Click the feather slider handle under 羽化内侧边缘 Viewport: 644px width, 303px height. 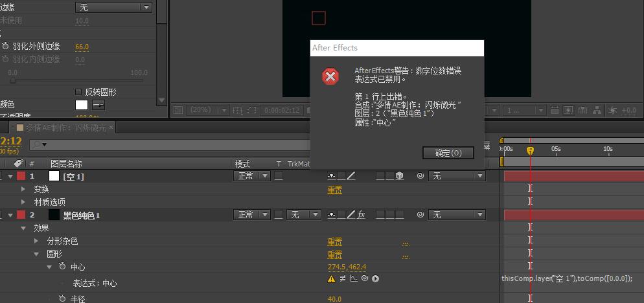12,81
